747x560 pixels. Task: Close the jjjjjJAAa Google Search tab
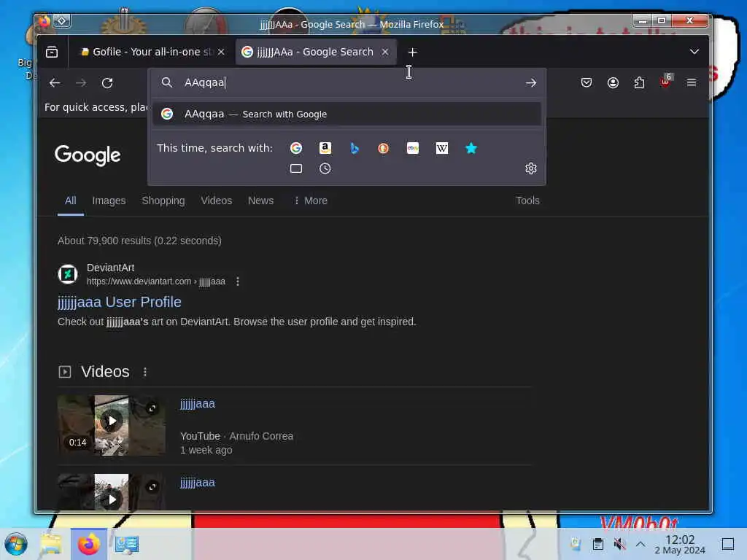[385, 52]
